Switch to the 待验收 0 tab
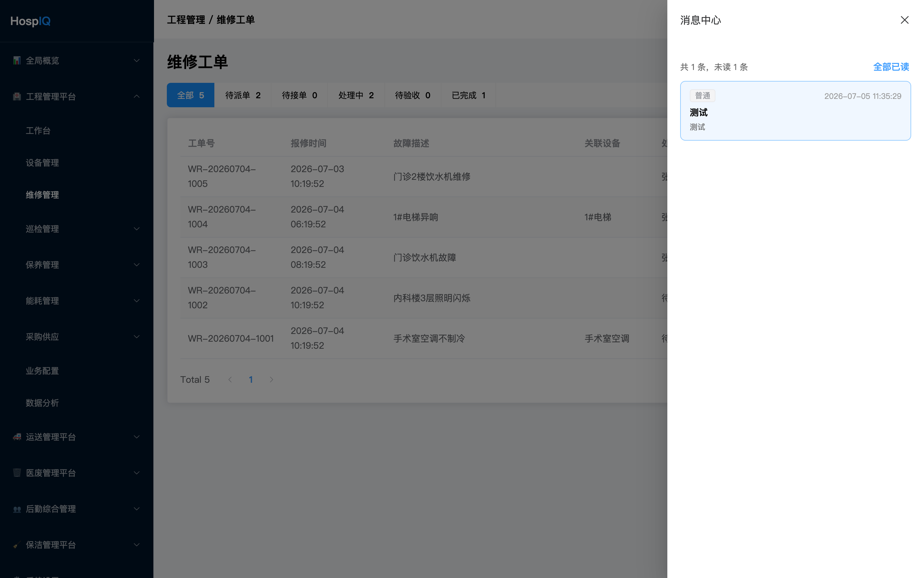Viewport: 924px width, 578px height. pos(412,95)
